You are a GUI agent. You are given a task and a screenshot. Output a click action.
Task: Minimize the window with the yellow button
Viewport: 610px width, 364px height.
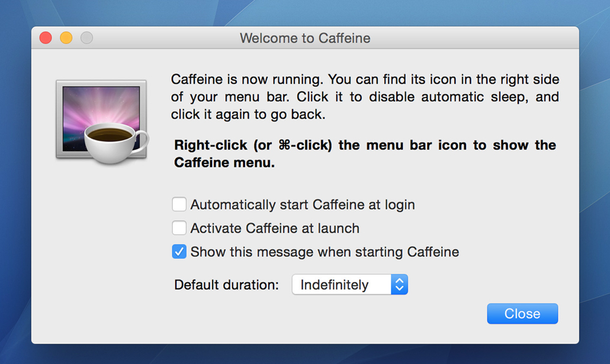tap(66, 38)
